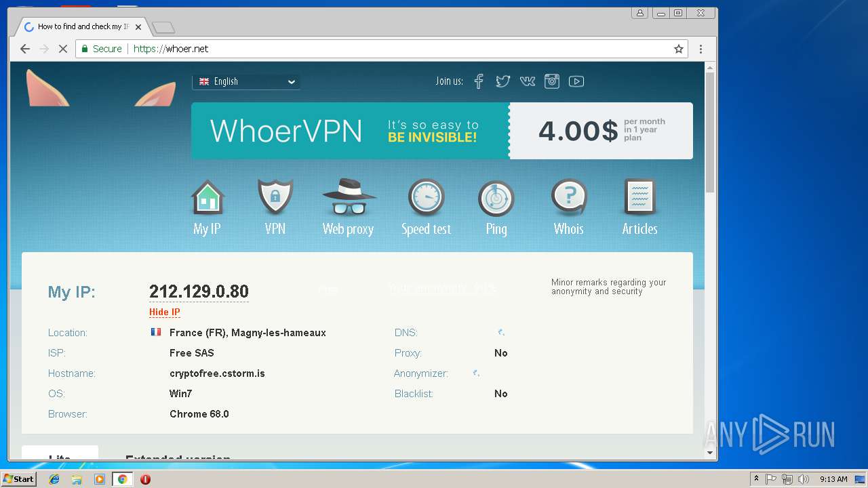868x488 pixels.
Task: Visit Whoer Facebook page icon
Action: [x=479, y=81]
